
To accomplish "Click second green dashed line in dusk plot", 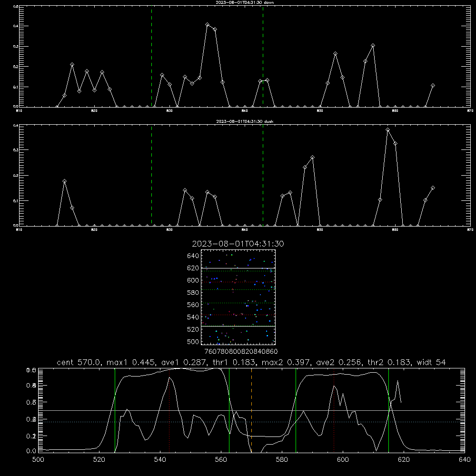I will coord(263,175).
